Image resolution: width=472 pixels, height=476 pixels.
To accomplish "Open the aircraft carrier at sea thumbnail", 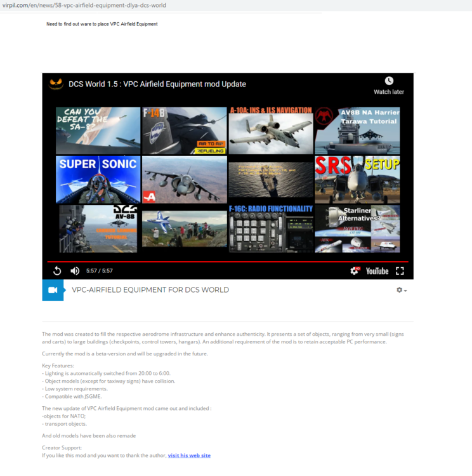I will (271, 180).
